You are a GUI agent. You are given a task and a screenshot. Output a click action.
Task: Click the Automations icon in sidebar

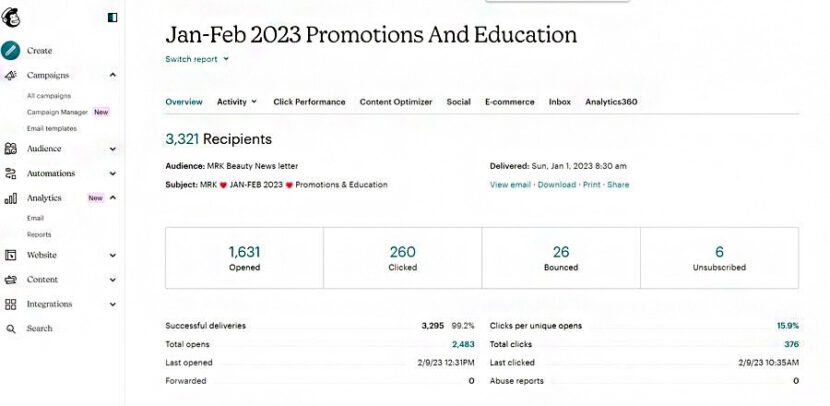(11, 173)
